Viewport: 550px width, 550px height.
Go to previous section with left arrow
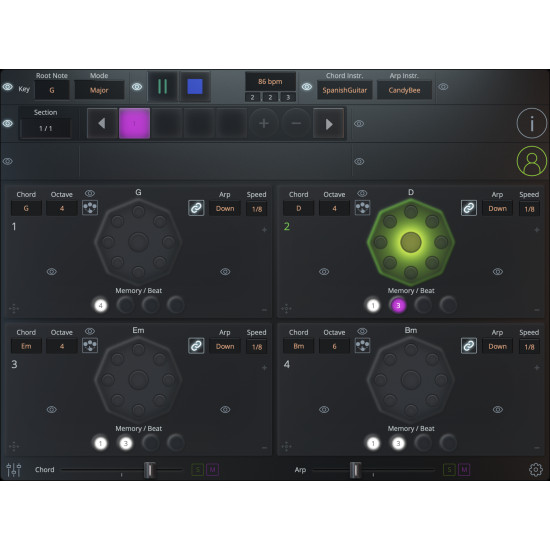[102, 123]
